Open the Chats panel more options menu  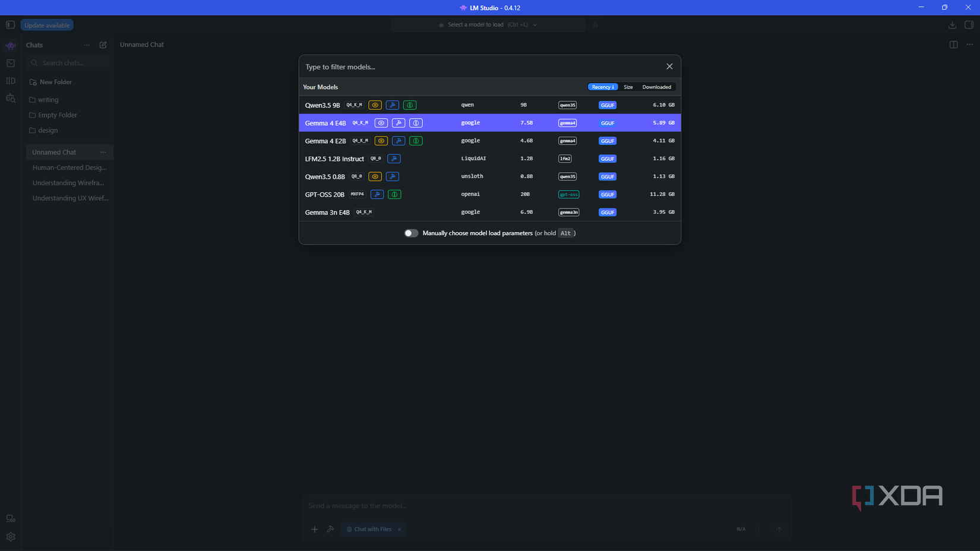tap(87, 45)
